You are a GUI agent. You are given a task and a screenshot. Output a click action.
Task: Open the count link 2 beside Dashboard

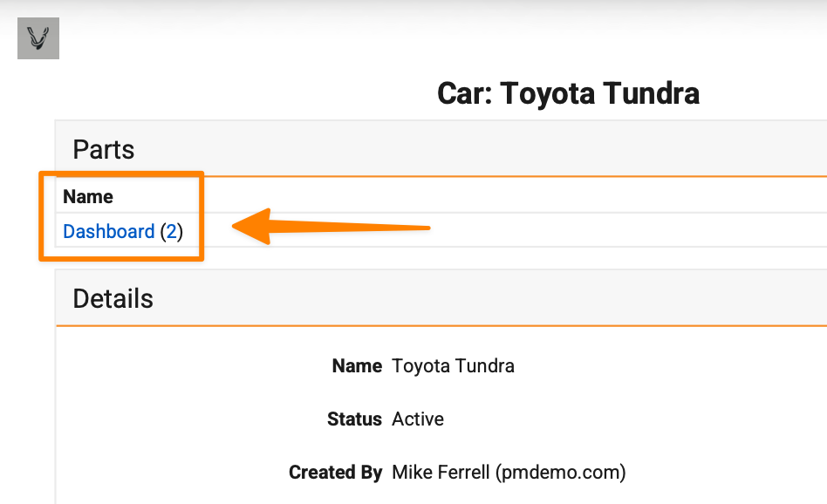coord(172,232)
